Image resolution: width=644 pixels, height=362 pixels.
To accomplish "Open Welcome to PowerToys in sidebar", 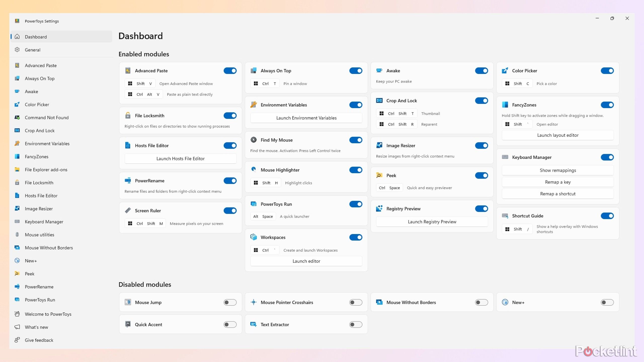I will 61,314.
